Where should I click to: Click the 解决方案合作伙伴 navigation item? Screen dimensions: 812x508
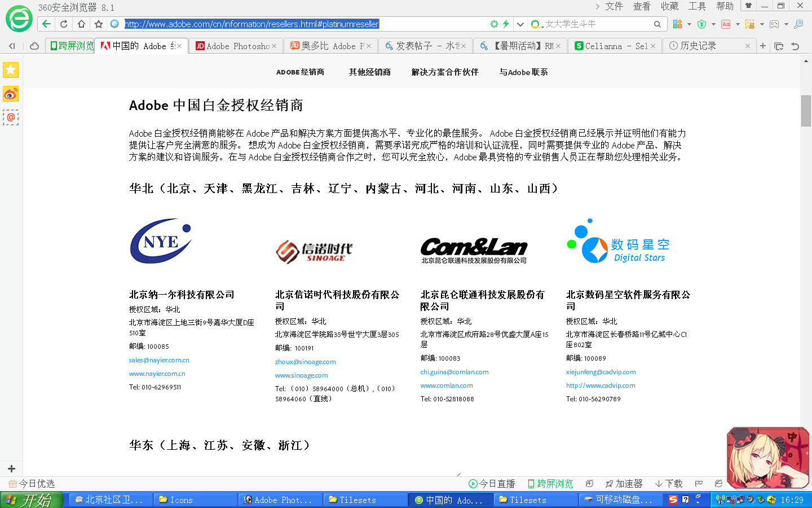[x=445, y=72]
